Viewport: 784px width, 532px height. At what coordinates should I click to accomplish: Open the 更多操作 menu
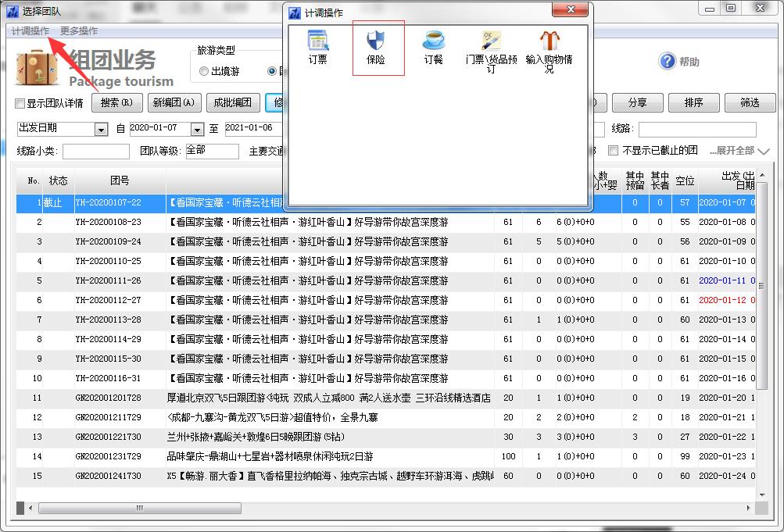click(x=79, y=31)
